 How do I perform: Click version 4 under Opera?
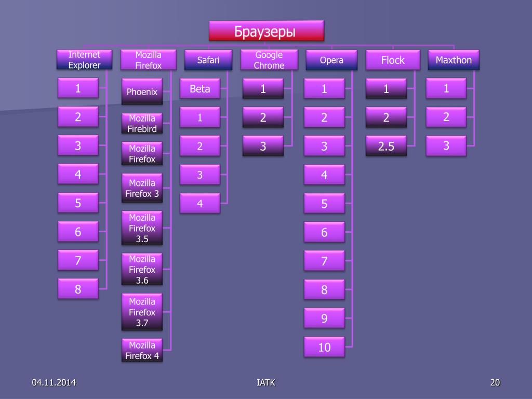(x=324, y=175)
